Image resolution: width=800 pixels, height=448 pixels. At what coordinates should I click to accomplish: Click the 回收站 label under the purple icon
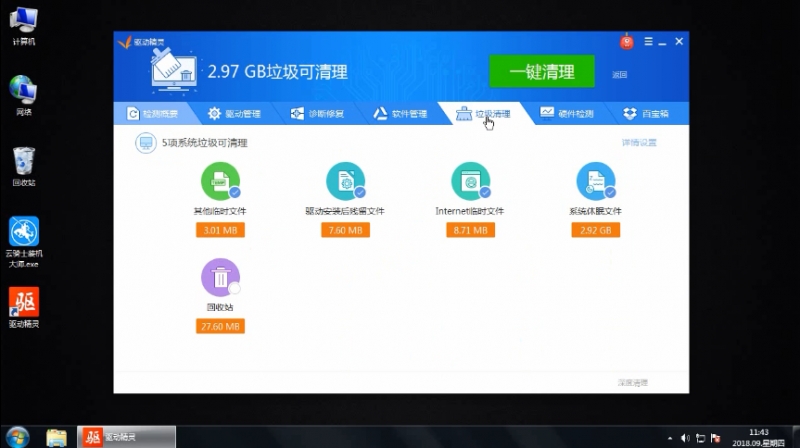[x=220, y=307]
